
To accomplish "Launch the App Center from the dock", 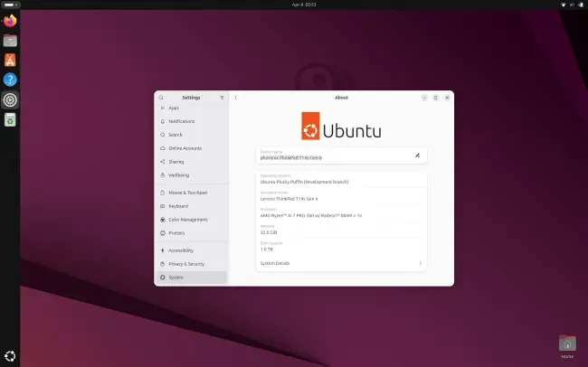I will (10, 60).
